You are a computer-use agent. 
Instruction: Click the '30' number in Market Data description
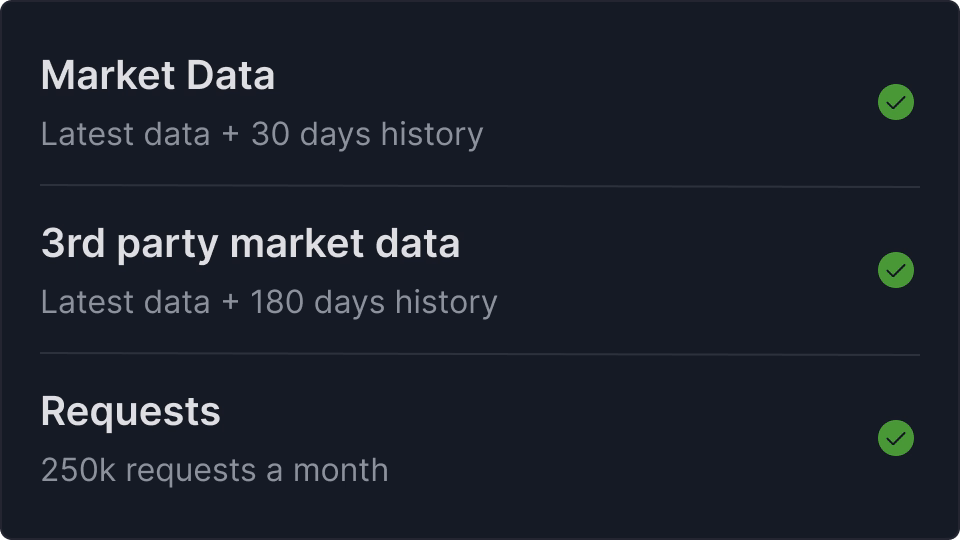[270, 134]
